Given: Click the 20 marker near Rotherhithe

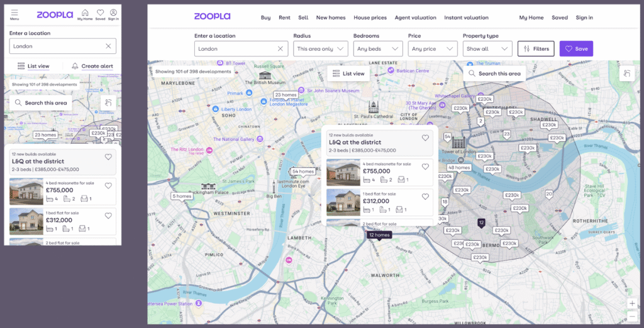Looking at the screenshot, I should (549, 194).
